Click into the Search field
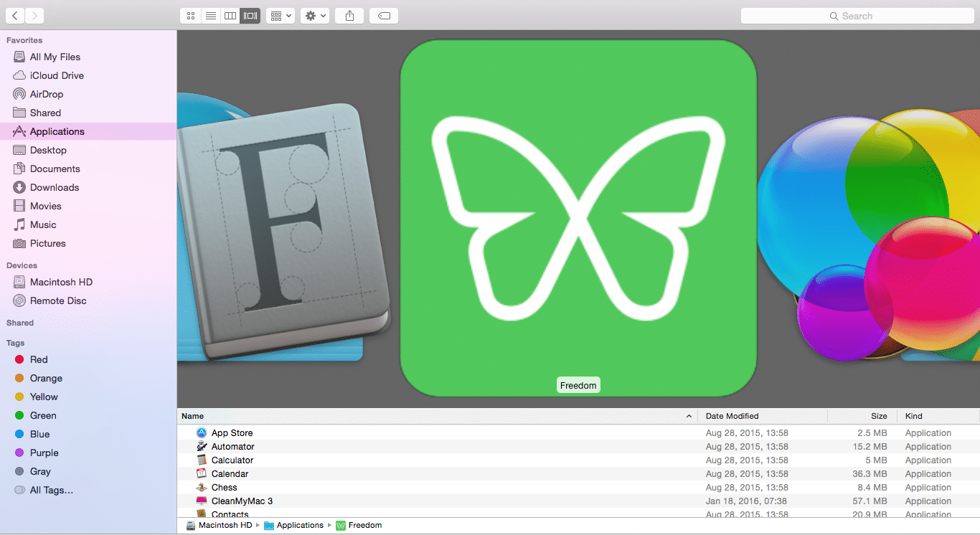The height and width of the screenshot is (535, 980). click(x=856, y=16)
